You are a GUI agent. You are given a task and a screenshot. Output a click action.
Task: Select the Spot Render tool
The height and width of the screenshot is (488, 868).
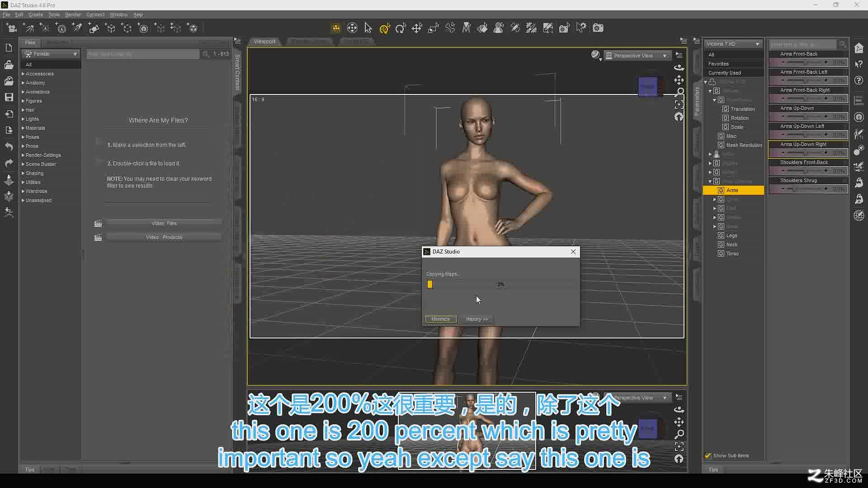(x=564, y=28)
